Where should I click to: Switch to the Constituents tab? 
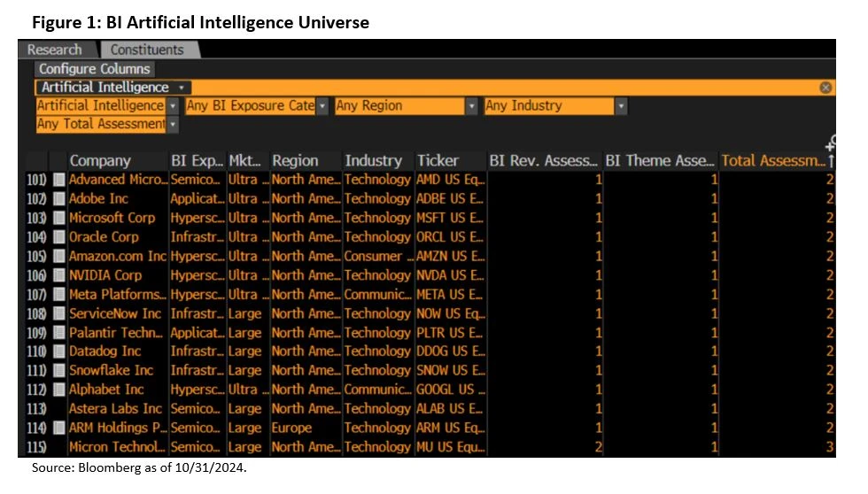point(147,50)
